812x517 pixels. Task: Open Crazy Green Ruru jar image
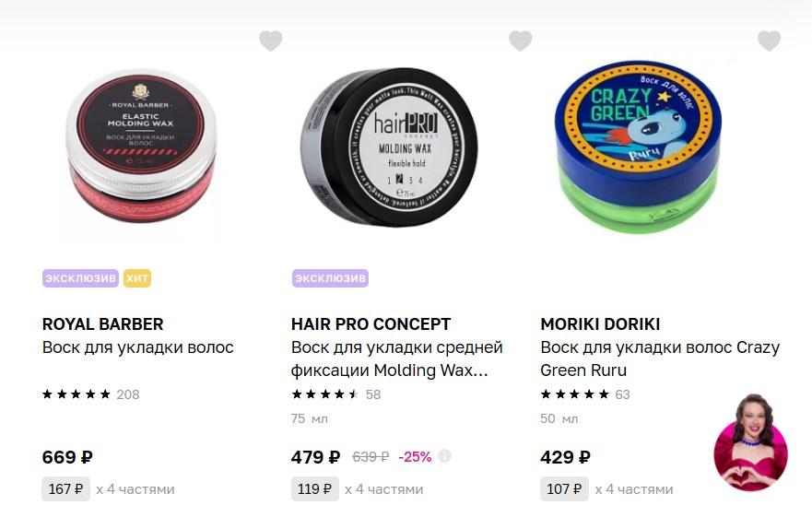[x=638, y=147]
